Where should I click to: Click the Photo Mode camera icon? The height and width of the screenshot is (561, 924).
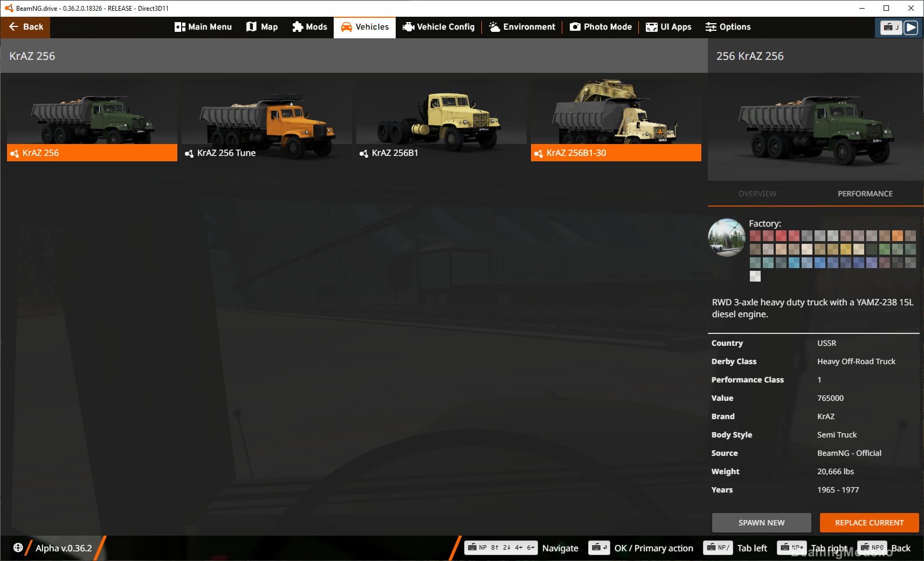[575, 27]
